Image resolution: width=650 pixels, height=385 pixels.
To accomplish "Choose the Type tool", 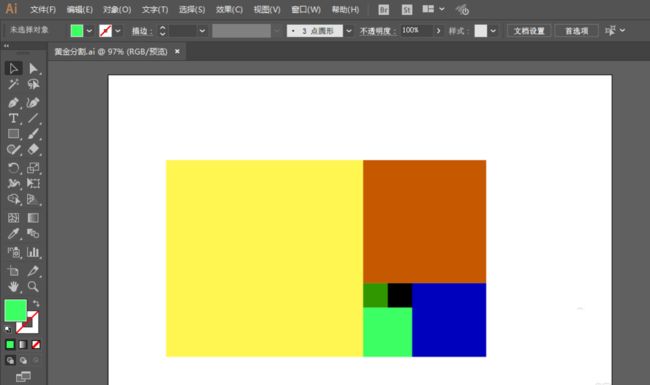I will click(13, 119).
